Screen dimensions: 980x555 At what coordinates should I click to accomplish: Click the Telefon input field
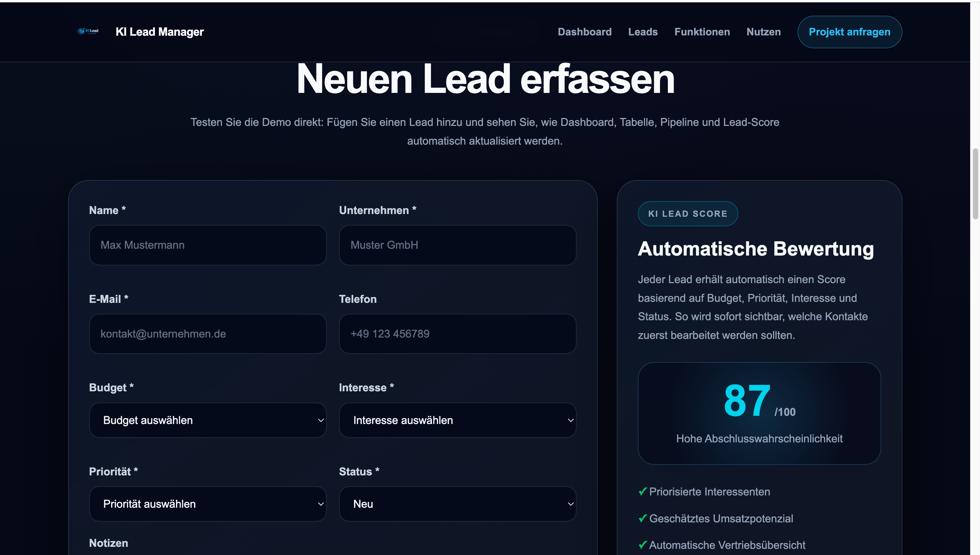pos(457,334)
